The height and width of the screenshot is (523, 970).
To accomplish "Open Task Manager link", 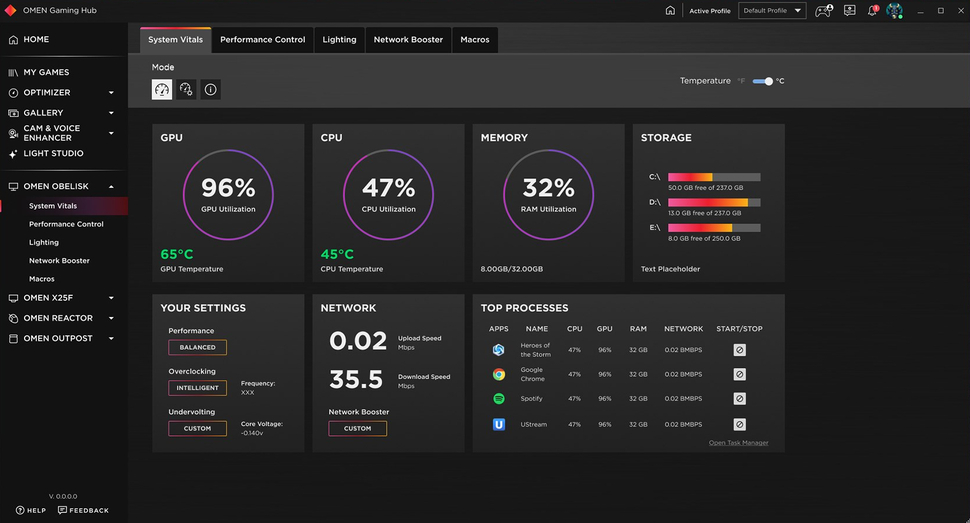I will pos(739,443).
